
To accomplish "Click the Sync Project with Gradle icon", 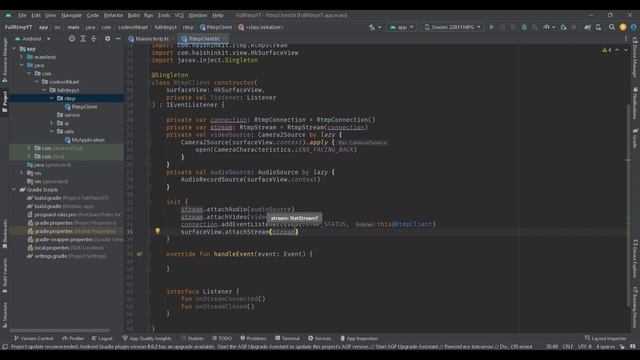I will click(587, 27).
